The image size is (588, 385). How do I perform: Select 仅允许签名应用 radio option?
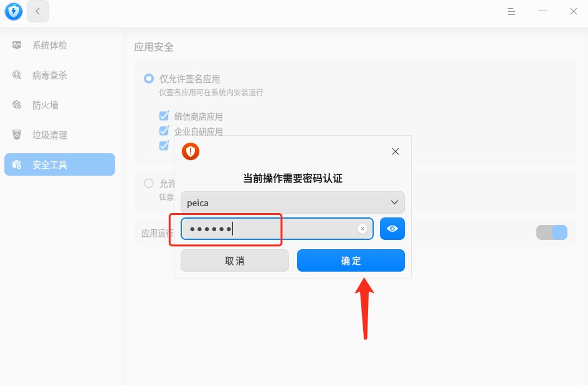149,78
